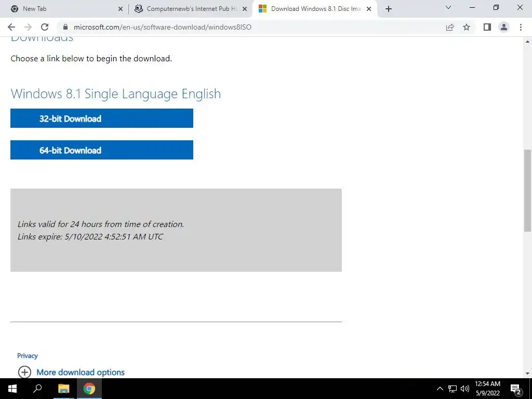Image resolution: width=532 pixels, height=399 pixels.
Task: Open taskbar clock and date
Action: [487, 389]
